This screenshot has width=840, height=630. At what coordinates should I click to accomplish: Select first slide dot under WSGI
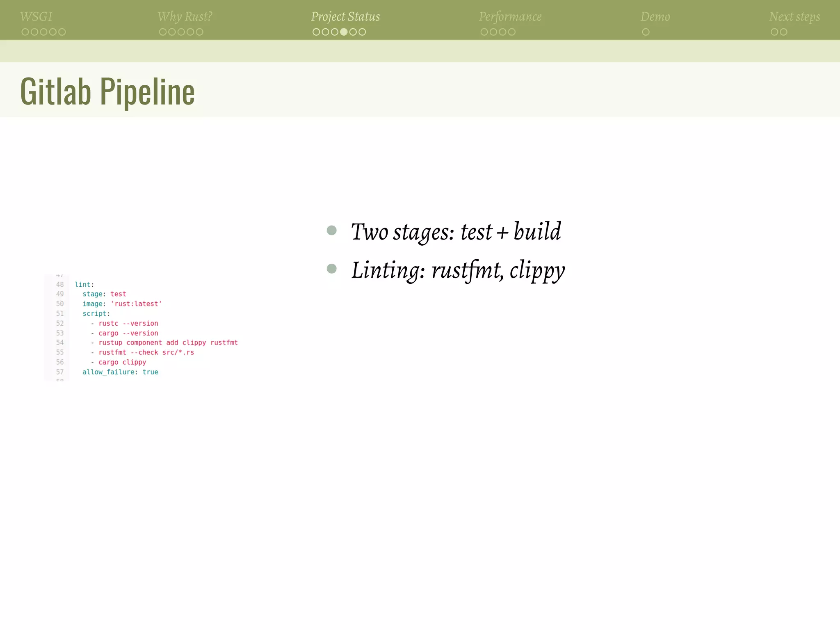click(25, 32)
